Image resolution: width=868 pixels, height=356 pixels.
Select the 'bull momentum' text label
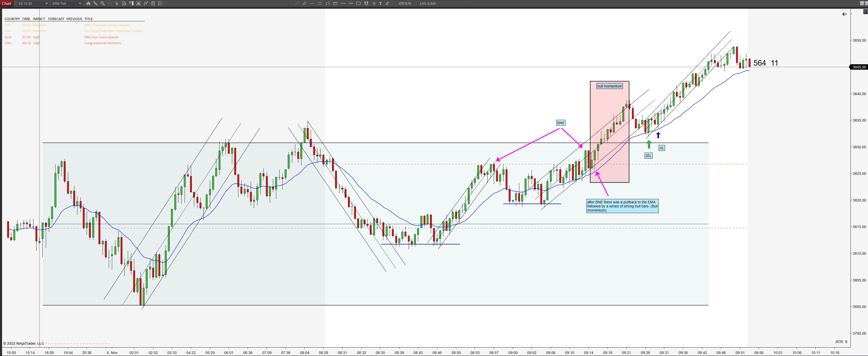(609, 86)
